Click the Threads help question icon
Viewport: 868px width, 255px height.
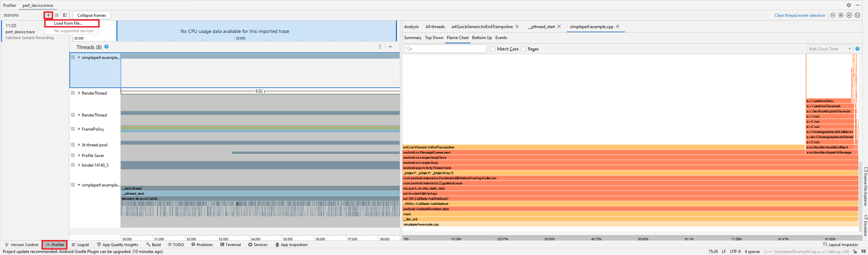106,47
